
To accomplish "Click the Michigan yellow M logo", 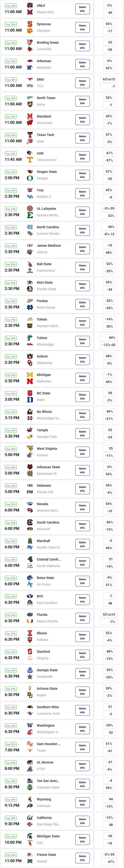I will 30,375.
